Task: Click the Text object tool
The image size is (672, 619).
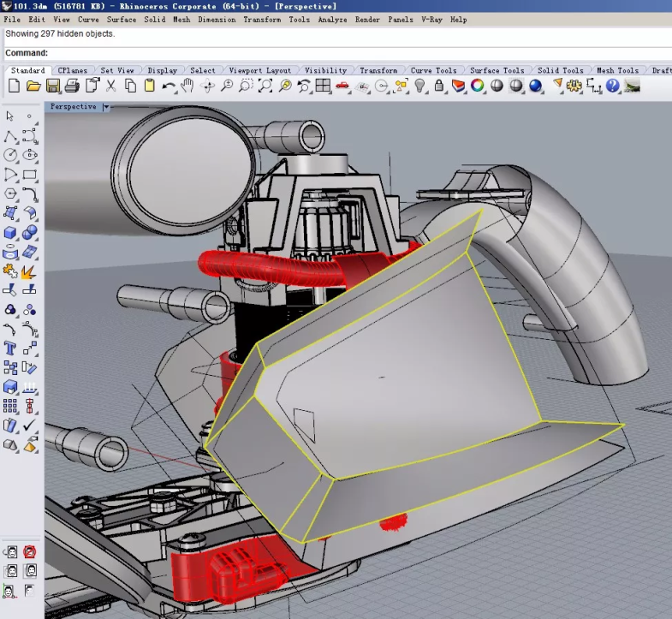Action: click(x=10, y=348)
